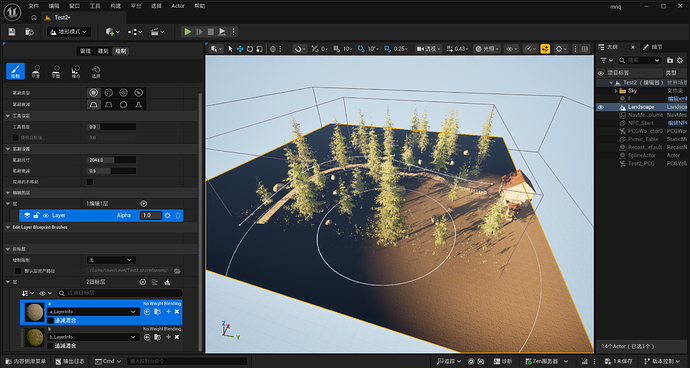The image size is (690, 368).
Task: Open the a_LayerInfo dropdown
Action: point(93,312)
